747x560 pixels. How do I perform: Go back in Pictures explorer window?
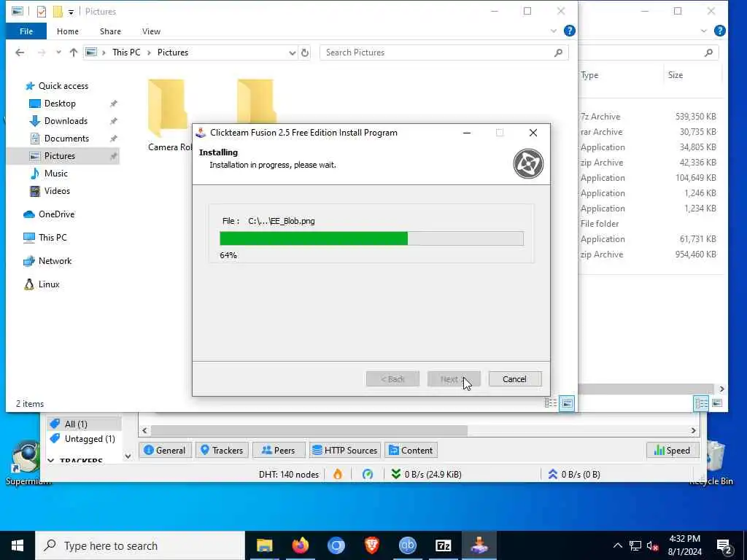[20, 52]
